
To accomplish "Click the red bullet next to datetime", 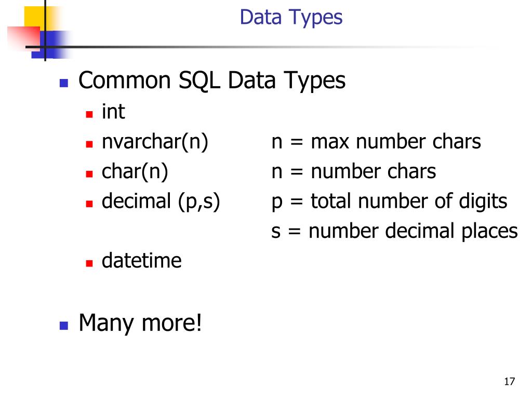I will pyautogui.click(x=89, y=263).
